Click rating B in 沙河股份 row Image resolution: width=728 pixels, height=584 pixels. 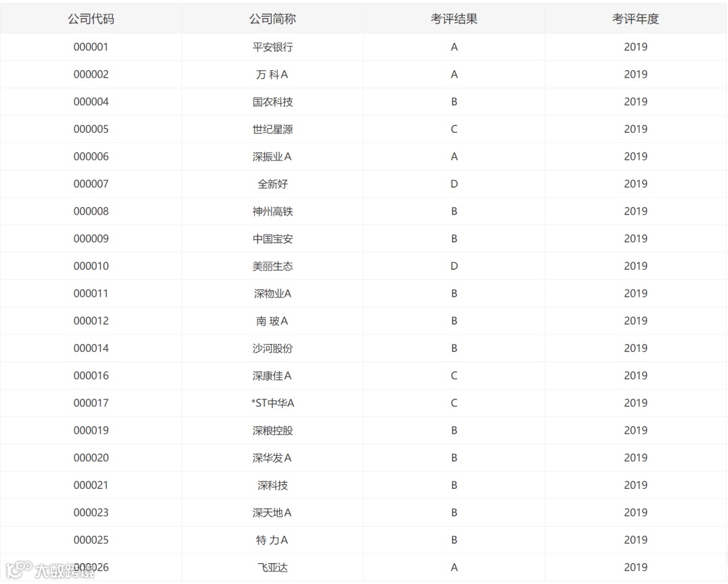(454, 349)
